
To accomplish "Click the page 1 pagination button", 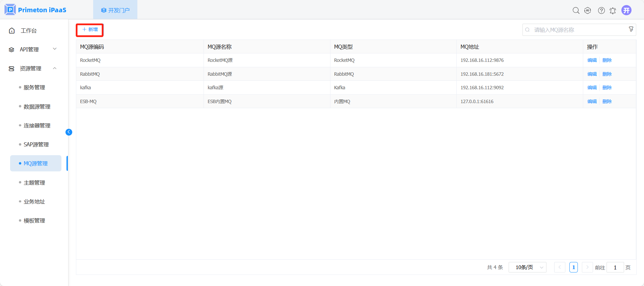I will point(573,267).
